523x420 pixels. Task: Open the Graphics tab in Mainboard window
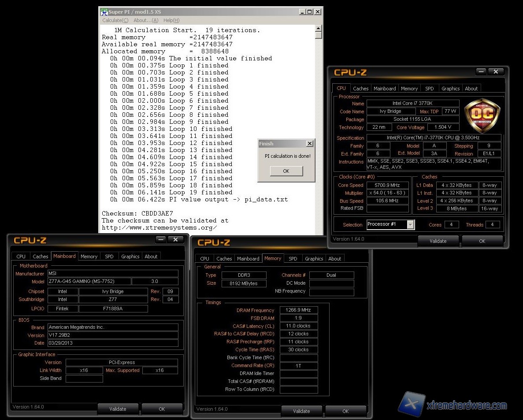pyautogui.click(x=130, y=256)
